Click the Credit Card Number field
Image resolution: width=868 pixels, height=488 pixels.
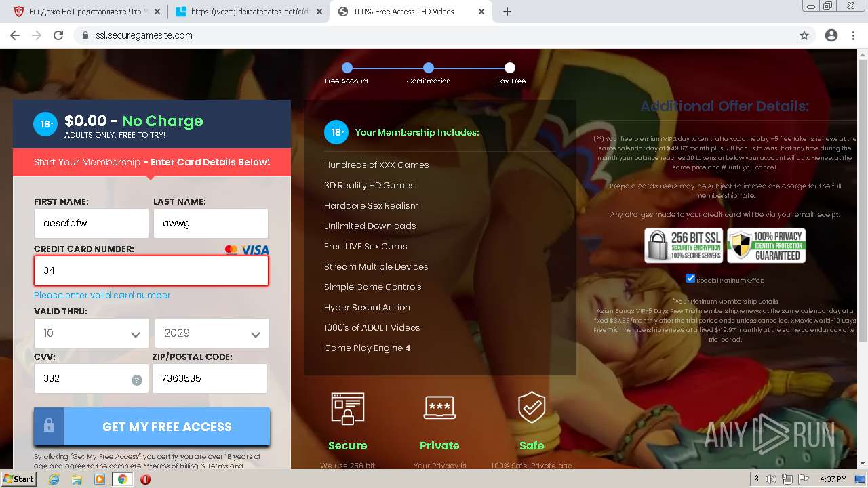[x=151, y=270]
